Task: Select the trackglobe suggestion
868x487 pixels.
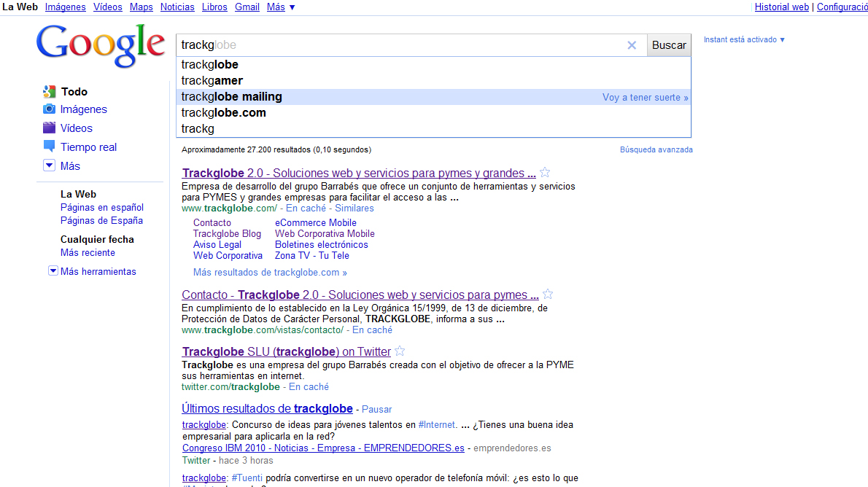Action: click(x=433, y=65)
